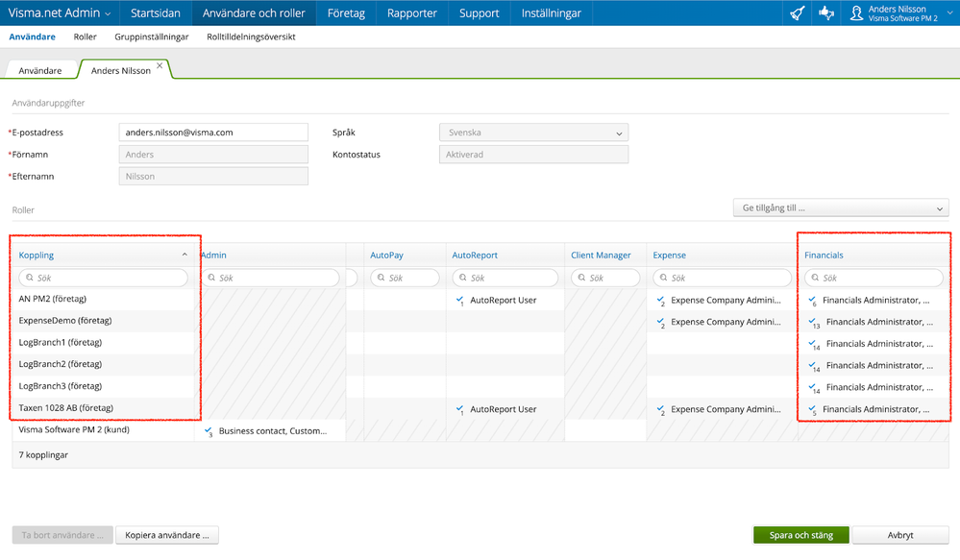The height and width of the screenshot is (560, 960).
Task: Expand the Anders Nilsson account menu arrow
Action: [x=950, y=12]
